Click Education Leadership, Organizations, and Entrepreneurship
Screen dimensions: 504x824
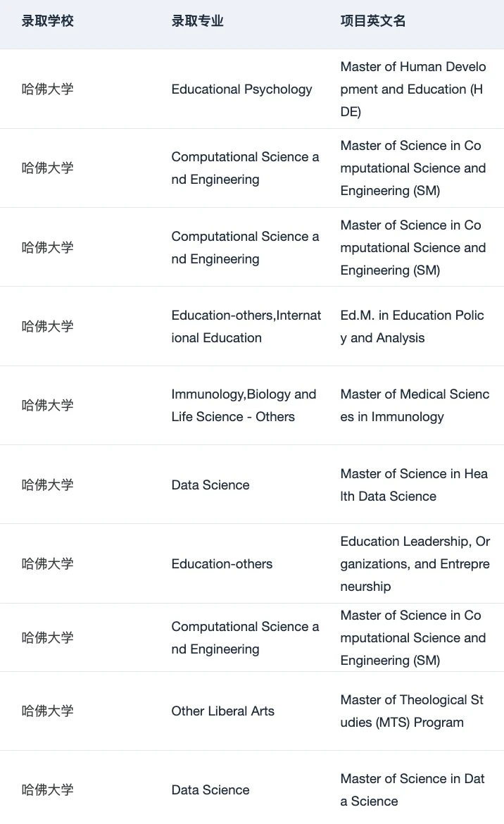(415, 564)
